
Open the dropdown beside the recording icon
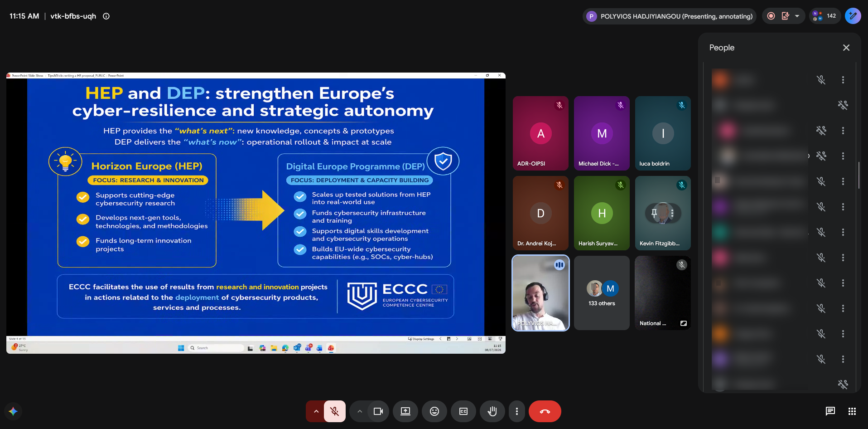click(x=797, y=16)
